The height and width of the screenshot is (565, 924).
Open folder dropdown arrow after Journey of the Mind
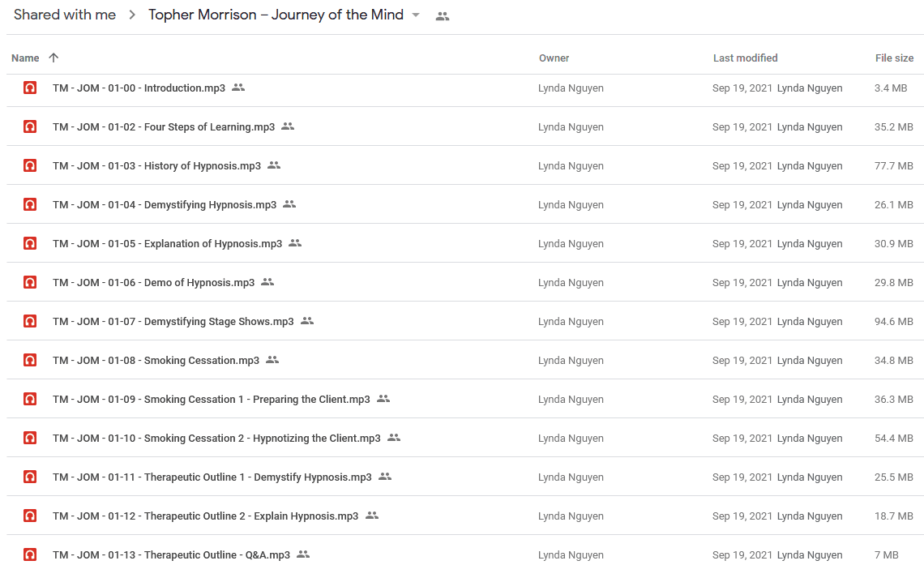click(416, 15)
